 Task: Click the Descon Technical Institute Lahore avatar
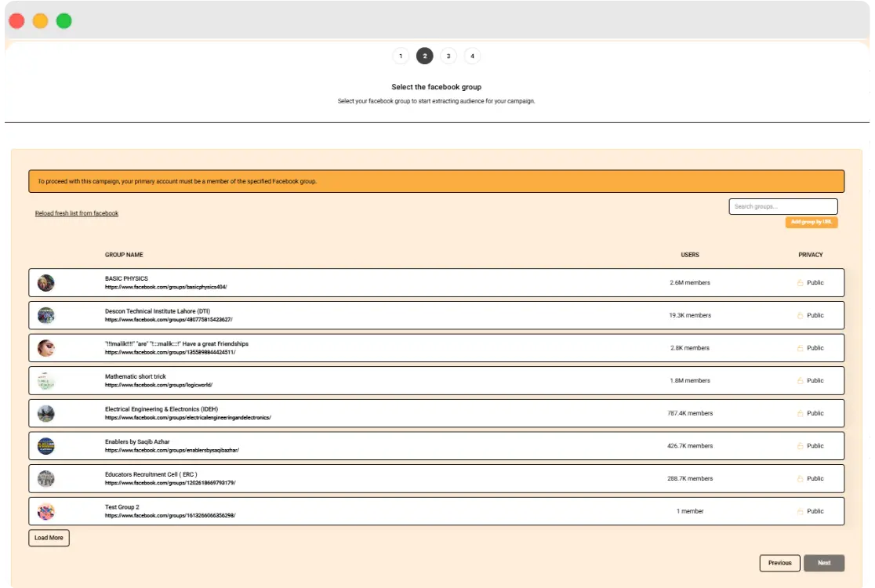[x=45, y=316]
